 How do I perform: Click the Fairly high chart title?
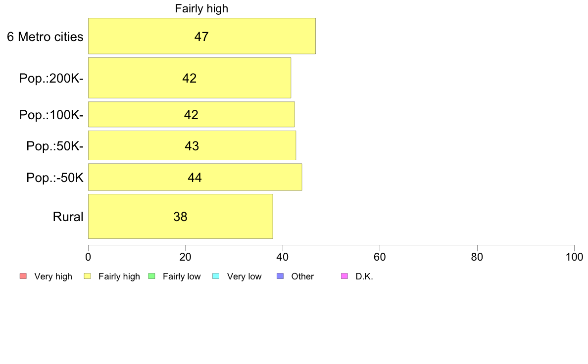click(x=201, y=8)
